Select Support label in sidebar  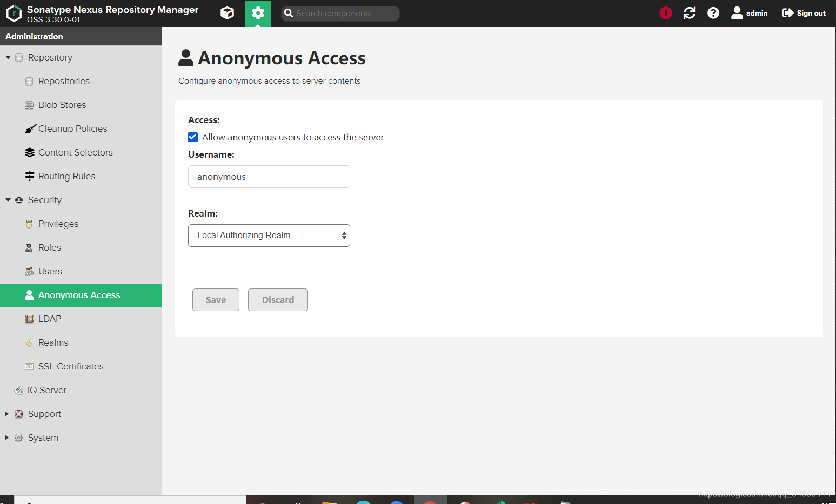click(44, 414)
